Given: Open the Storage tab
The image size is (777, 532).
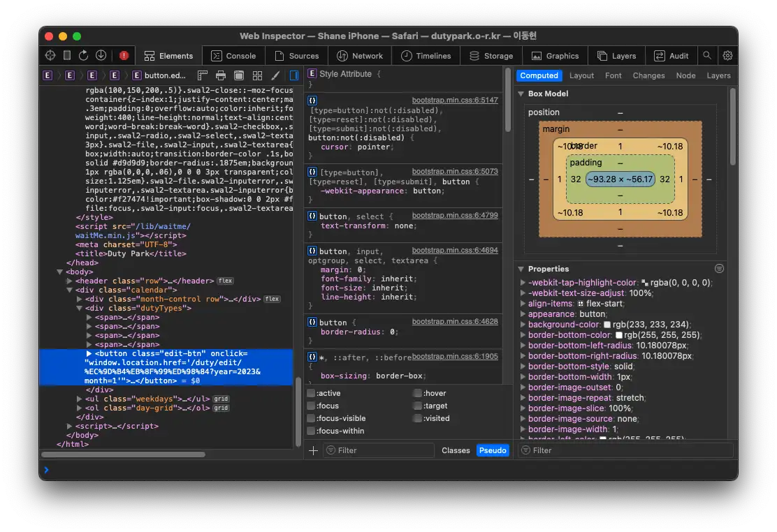Looking at the screenshot, I should pyautogui.click(x=491, y=55).
